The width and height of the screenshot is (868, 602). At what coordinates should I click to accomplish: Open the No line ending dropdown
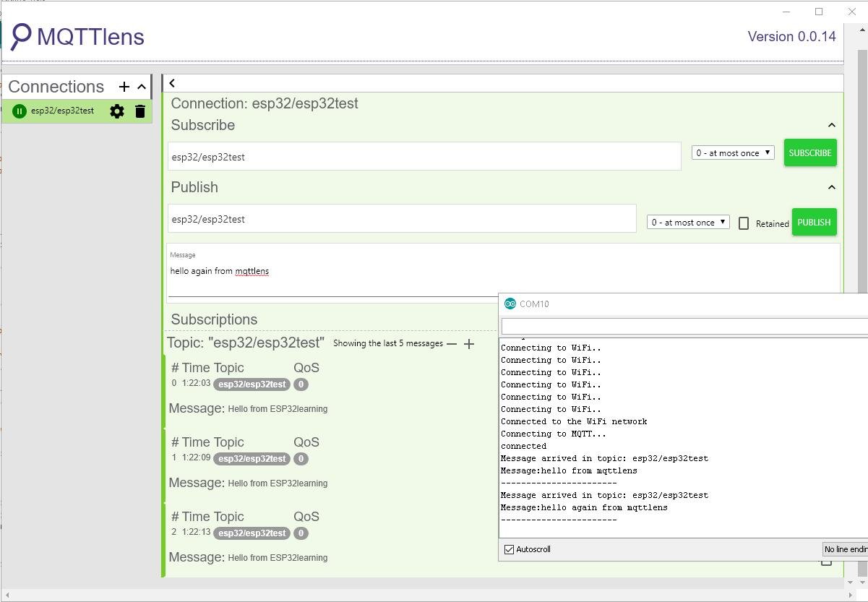pyautogui.click(x=845, y=549)
